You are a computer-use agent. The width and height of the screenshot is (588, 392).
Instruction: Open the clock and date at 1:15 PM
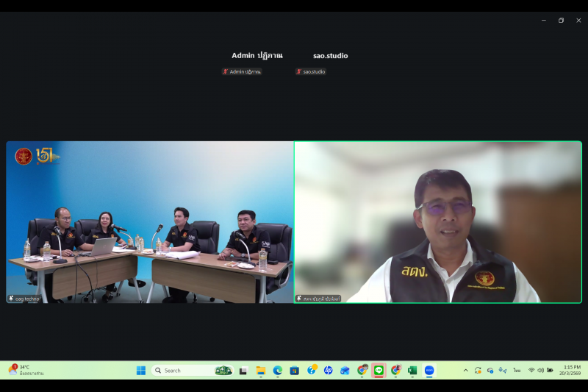(571, 370)
